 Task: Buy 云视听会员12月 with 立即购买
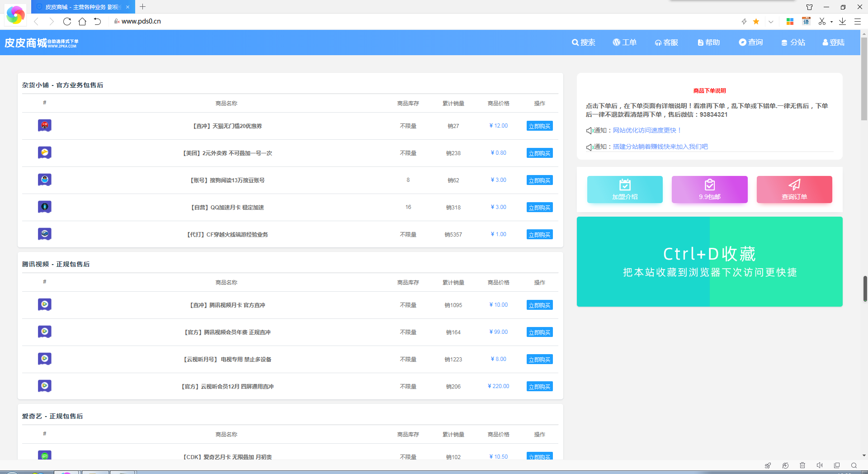[x=540, y=386]
